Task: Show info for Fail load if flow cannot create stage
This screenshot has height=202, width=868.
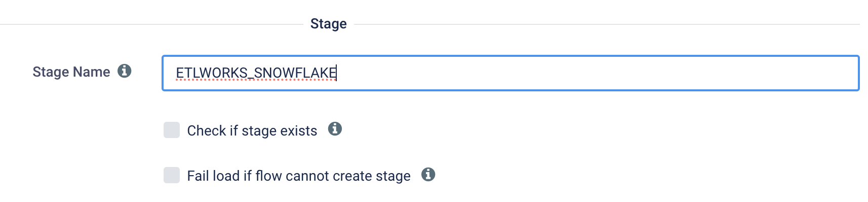Action: tap(428, 175)
